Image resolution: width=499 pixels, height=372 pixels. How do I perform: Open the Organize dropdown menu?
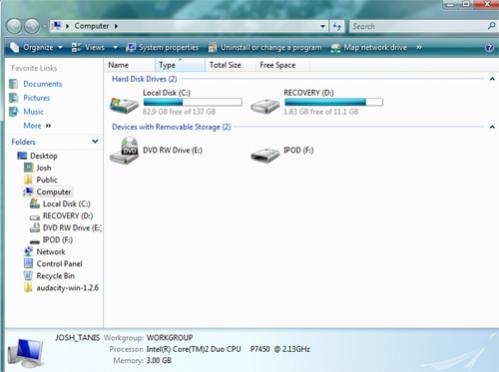click(36, 47)
